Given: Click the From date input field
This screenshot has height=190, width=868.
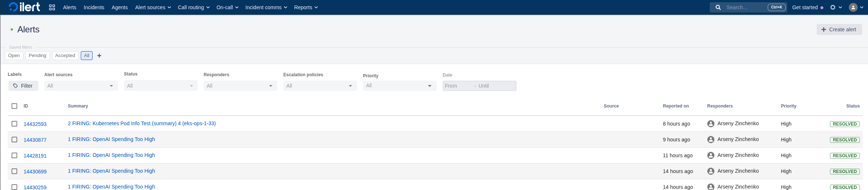Looking at the screenshot, I should point(457,86).
